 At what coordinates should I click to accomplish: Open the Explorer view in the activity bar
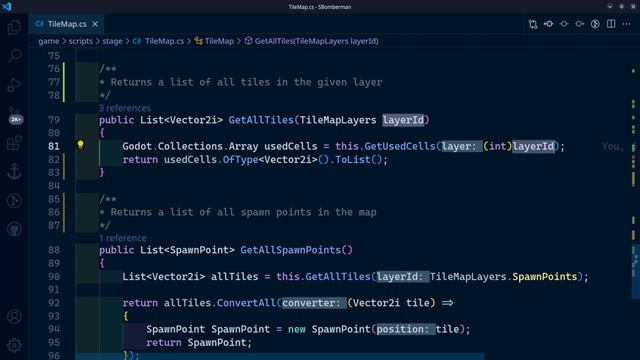[14, 27]
